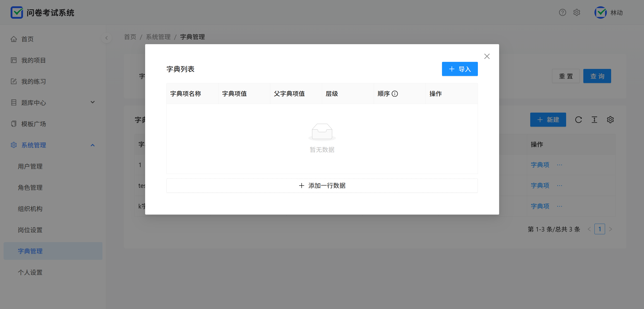Open more actions for first row

pos(560,165)
